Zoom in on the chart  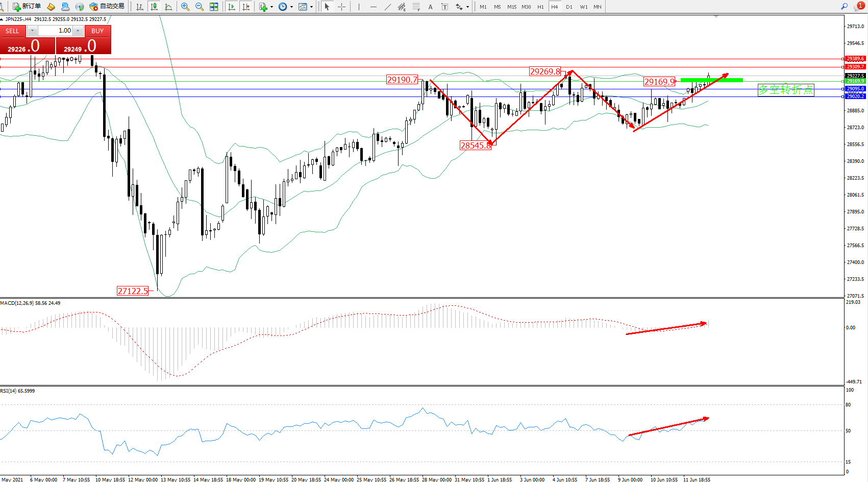tap(185, 7)
